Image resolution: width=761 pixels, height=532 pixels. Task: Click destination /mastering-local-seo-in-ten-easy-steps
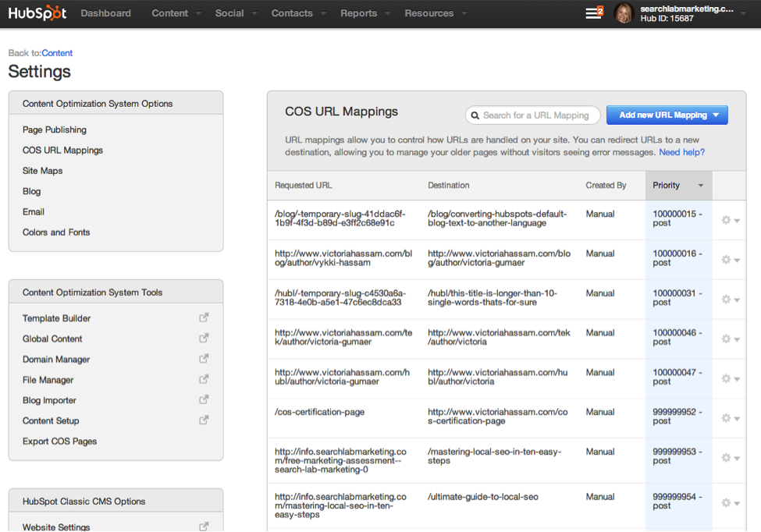click(494, 456)
